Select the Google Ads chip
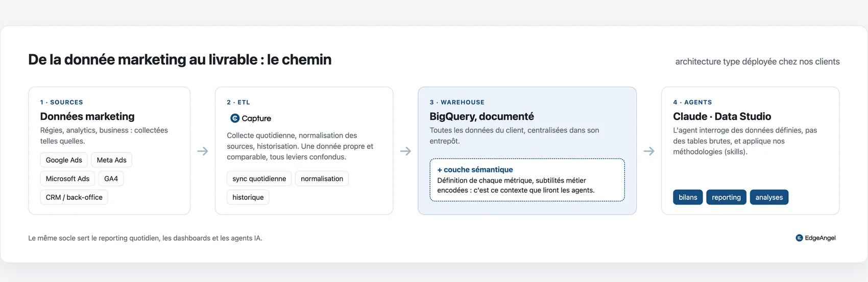The image size is (868, 282). [64, 160]
